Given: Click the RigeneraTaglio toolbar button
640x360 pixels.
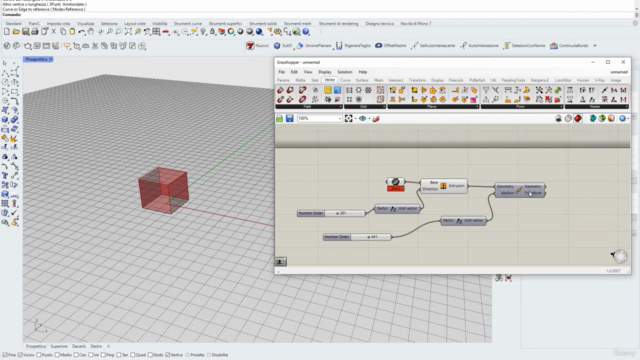Looking at the screenshot, I should (353, 46).
